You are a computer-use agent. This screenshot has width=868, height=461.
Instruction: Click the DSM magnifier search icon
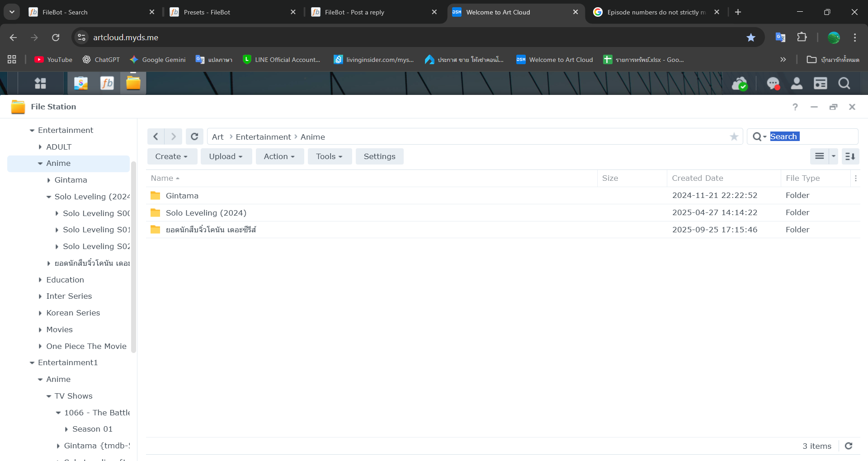(x=844, y=84)
